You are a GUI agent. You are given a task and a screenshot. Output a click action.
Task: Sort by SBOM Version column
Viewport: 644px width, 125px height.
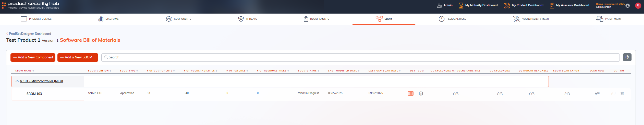pos(100,71)
